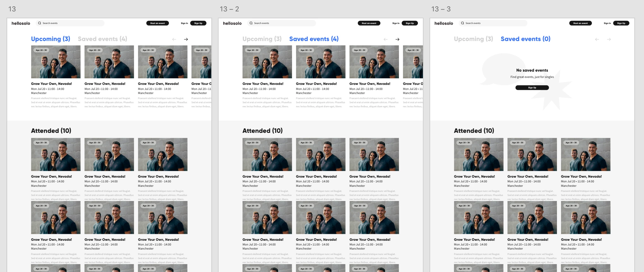Select the Upcoming (3) tab in frame 13 – 3
Screen dimensions: 644x272
[473, 39]
